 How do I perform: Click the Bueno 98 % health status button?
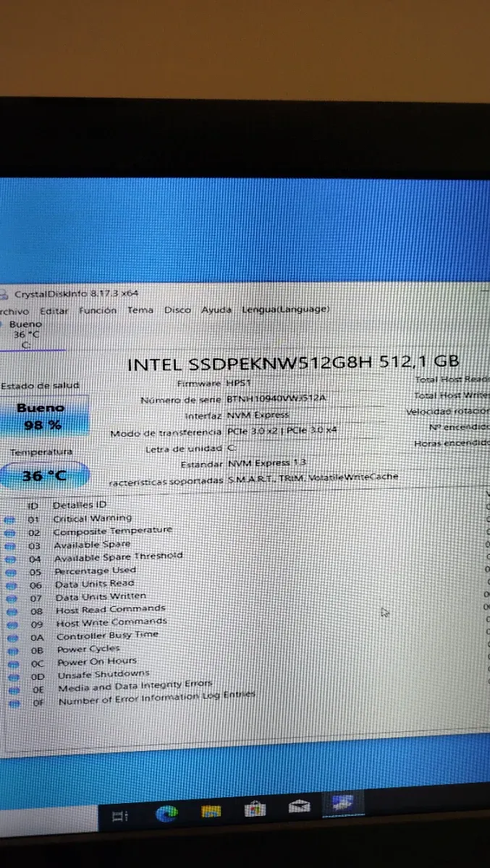(43, 417)
